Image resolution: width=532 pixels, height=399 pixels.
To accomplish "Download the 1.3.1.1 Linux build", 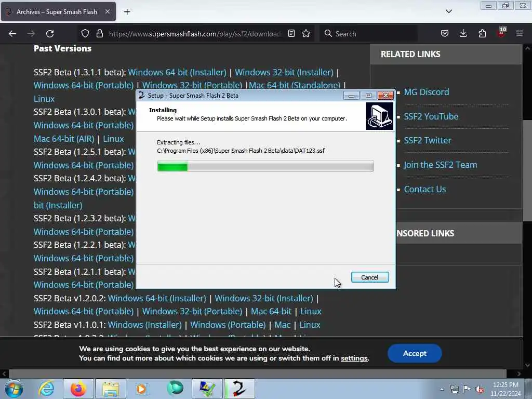I will click(x=44, y=99).
